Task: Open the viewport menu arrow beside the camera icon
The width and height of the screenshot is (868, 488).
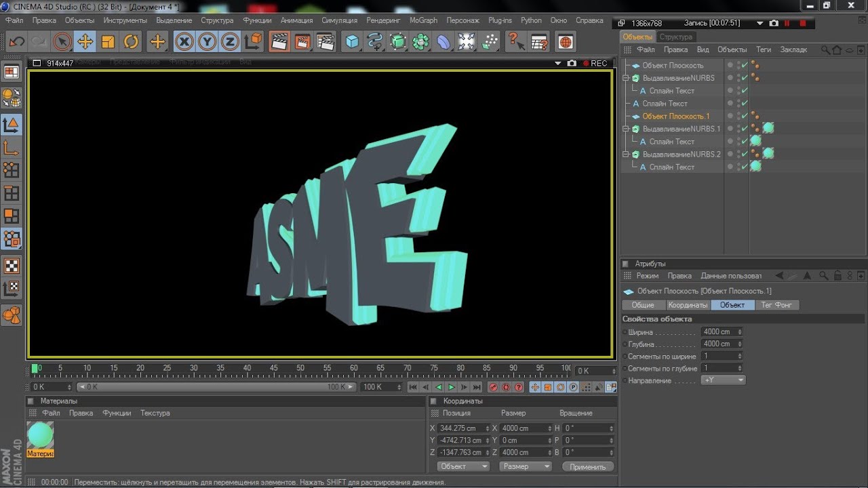Action: [x=558, y=63]
